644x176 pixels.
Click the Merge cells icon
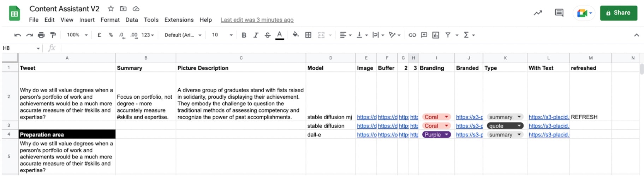pyautogui.click(x=321, y=35)
